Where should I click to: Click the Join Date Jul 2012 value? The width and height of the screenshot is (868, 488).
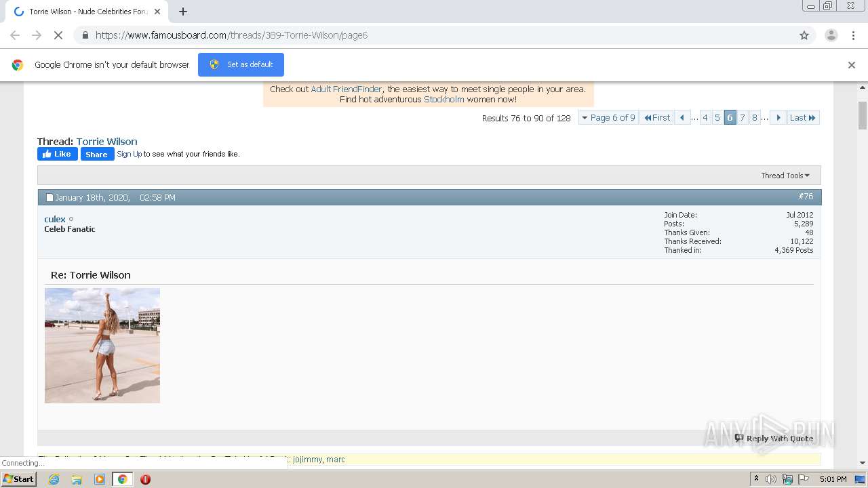click(800, 215)
